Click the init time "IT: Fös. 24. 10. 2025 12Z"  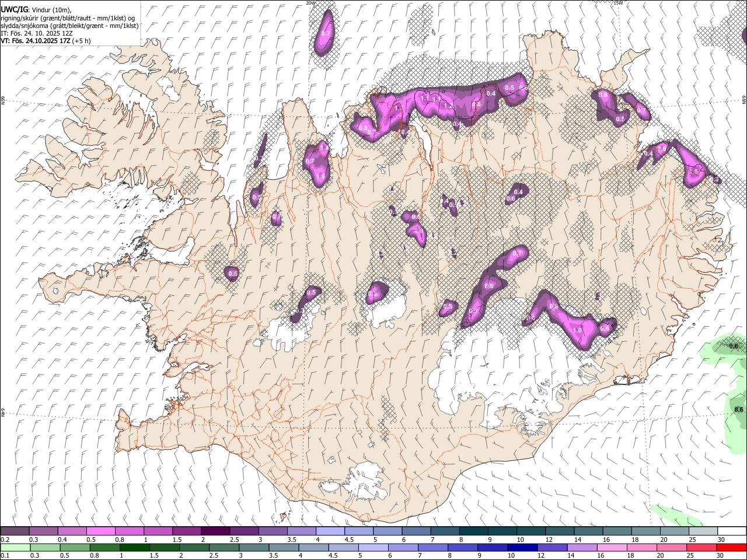click(x=36, y=33)
